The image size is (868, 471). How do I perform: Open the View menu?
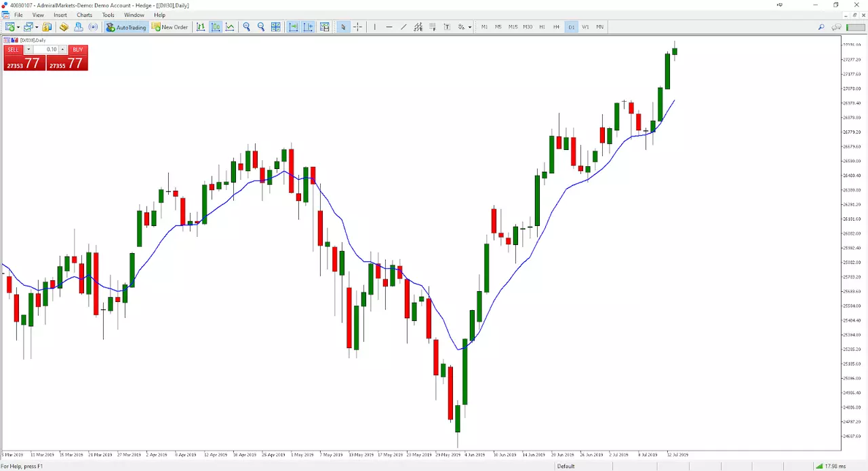pyautogui.click(x=38, y=15)
